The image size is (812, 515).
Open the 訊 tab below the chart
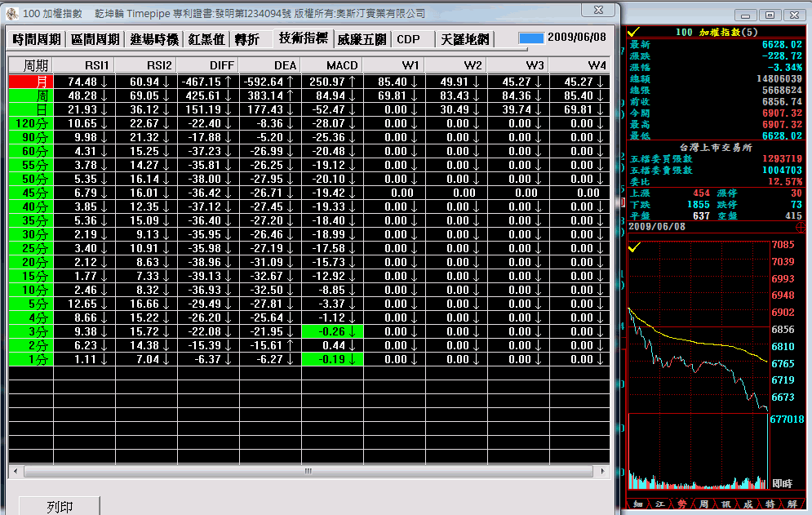[725, 504]
